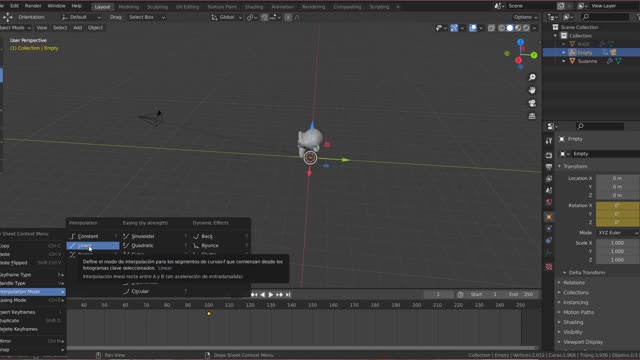Image resolution: width=640 pixels, height=360 pixels.
Task: Open the Physics properties tab icon
Action: pyautogui.click(x=549, y=229)
